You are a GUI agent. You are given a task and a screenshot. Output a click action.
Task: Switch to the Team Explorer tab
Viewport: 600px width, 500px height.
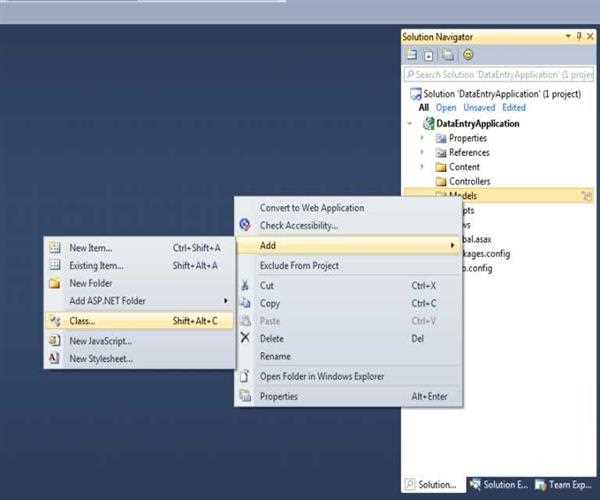point(565,485)
